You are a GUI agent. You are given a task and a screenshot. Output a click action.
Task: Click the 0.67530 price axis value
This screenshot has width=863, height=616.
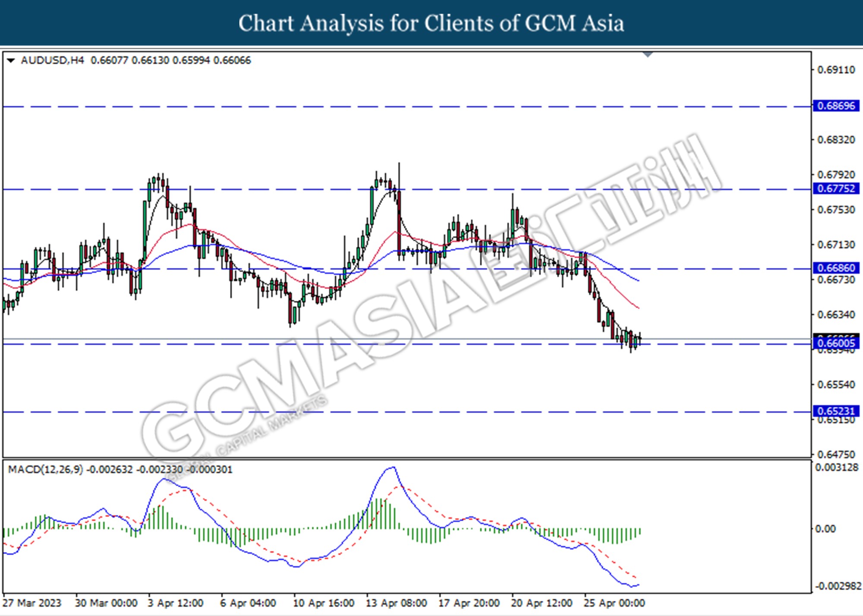(836, 210)
